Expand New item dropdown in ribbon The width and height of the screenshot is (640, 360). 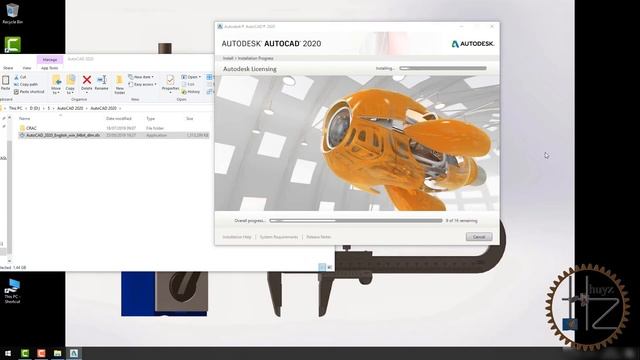[141, 77]
